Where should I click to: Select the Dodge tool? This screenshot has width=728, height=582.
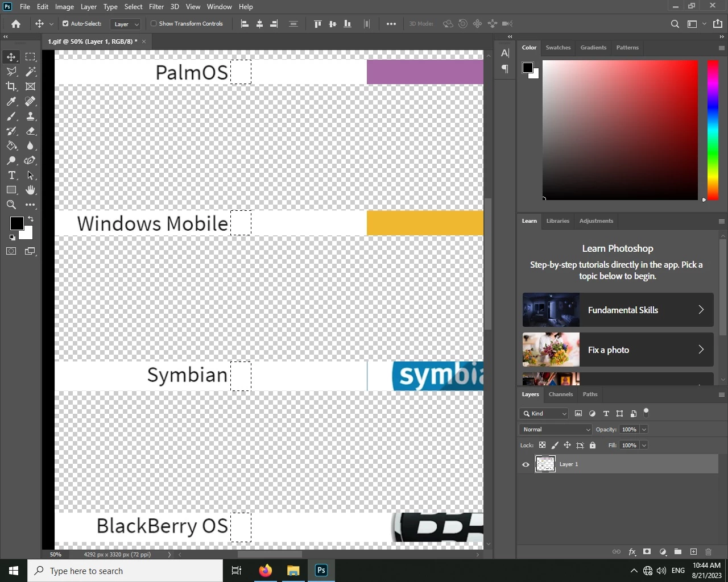pos(11,160)
